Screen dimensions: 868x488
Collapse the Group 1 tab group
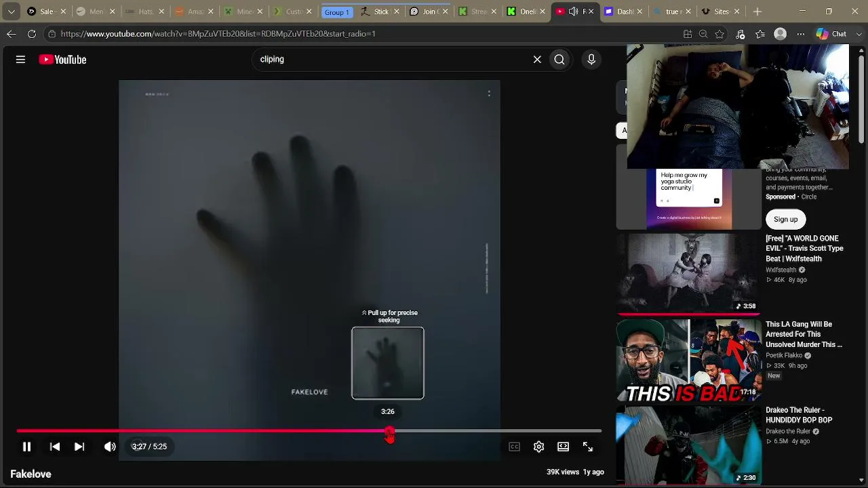[x=337, y=12]
